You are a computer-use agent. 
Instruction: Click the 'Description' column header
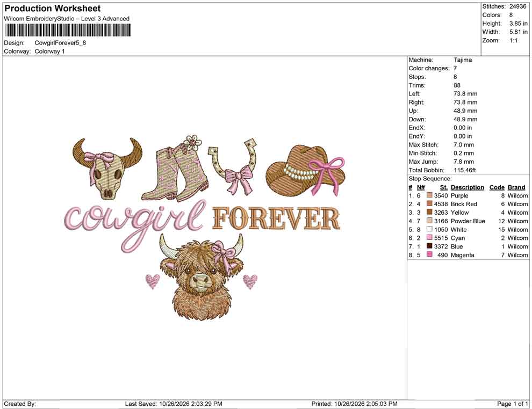pos(468,187)
